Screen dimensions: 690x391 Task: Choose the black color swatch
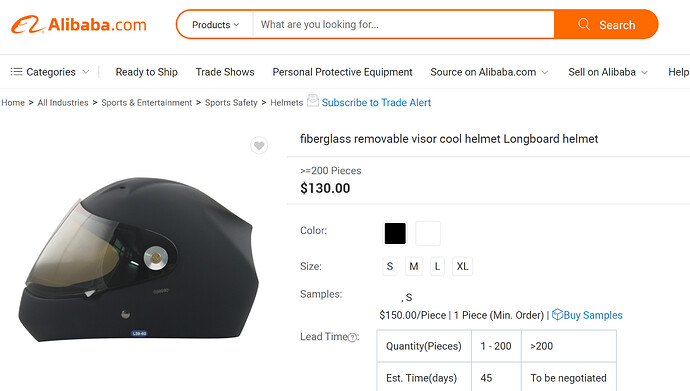(395, 233)
